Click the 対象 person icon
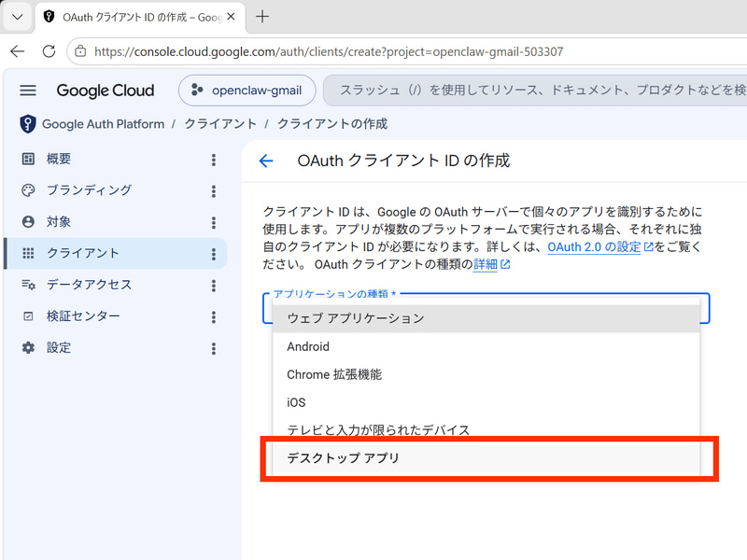The image size is (747, 560). point(28,221)
